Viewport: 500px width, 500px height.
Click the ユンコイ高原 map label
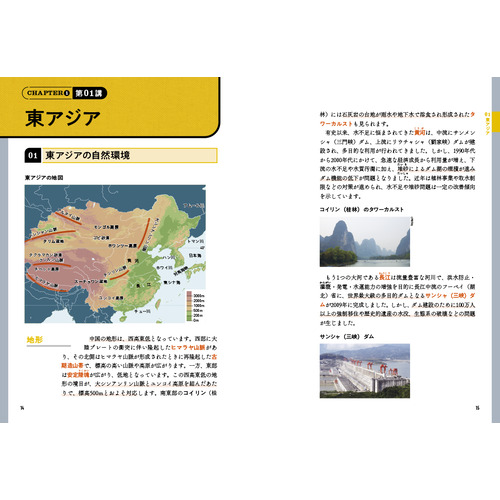tap(111, 298)
